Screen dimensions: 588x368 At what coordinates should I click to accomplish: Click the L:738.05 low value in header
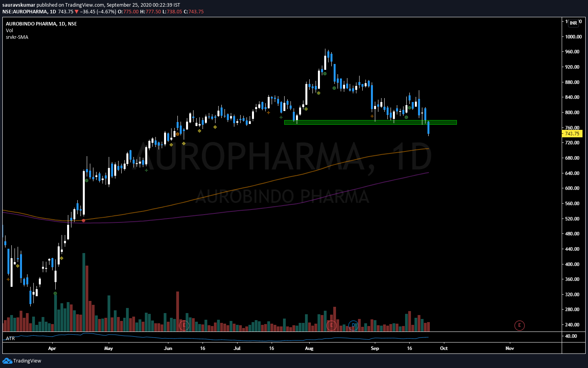coord(172,11)
